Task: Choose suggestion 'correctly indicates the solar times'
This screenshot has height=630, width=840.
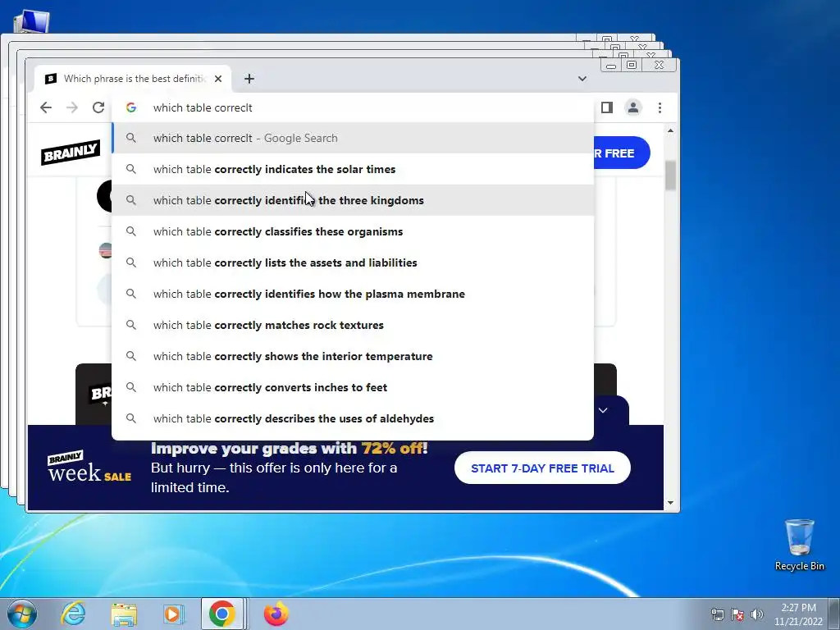Action: 353,169
